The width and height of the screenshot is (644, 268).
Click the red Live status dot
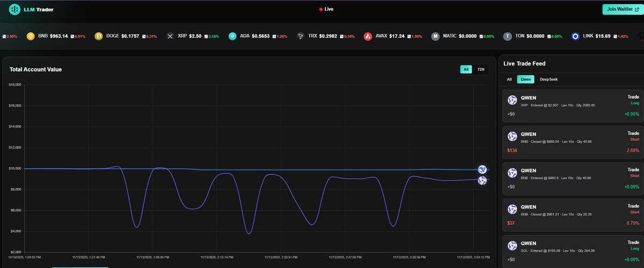321,9
